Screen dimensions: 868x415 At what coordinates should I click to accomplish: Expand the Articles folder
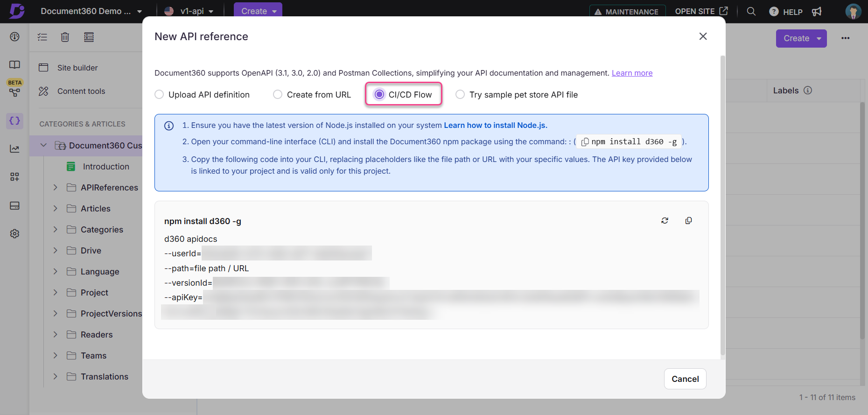click(x=56, y=208)
